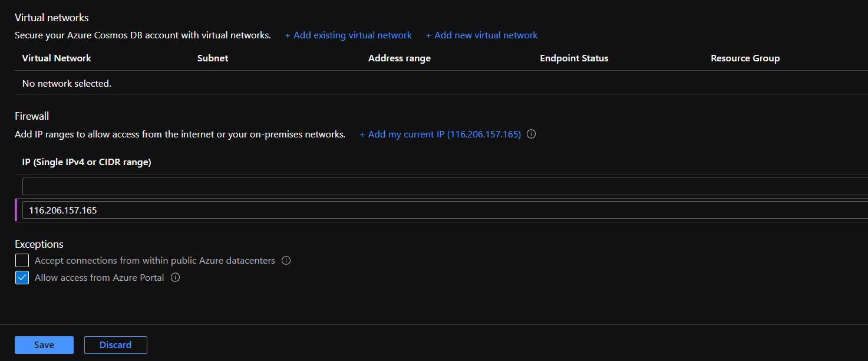Save the firewall settings

44,345
